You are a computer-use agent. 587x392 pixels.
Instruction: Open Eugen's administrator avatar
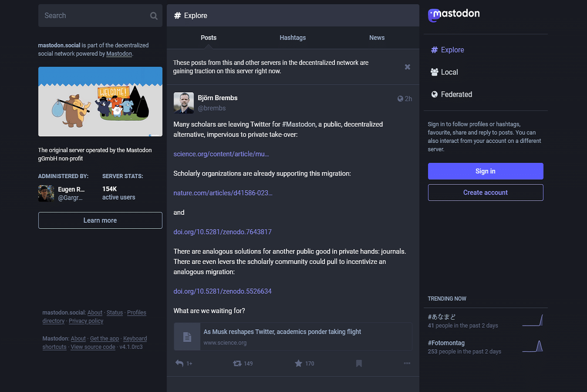[x=46, y=193]
